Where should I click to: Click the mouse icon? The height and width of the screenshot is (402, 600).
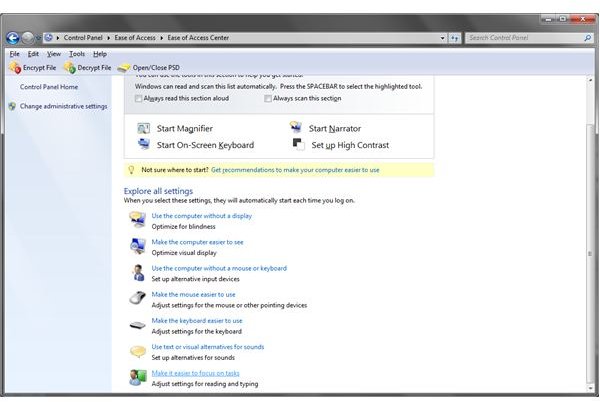click(137, 298)
